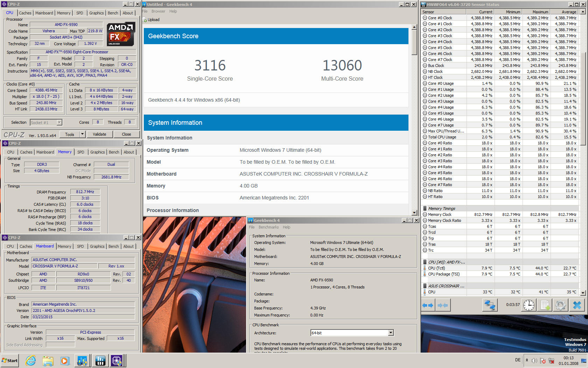The height and width of the screenshot is (368, 588).
Task: Click the Geekbench results scrollbar thumb
Action: [414, 42]
